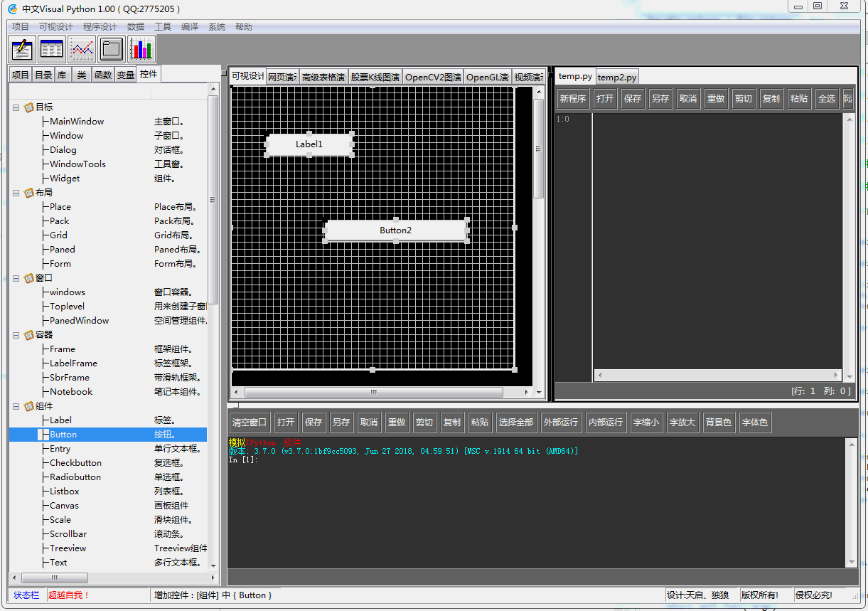Open the 系统 menu
Image resolution: width=868 pixels, height=611 pixels.
click(217, 27)
